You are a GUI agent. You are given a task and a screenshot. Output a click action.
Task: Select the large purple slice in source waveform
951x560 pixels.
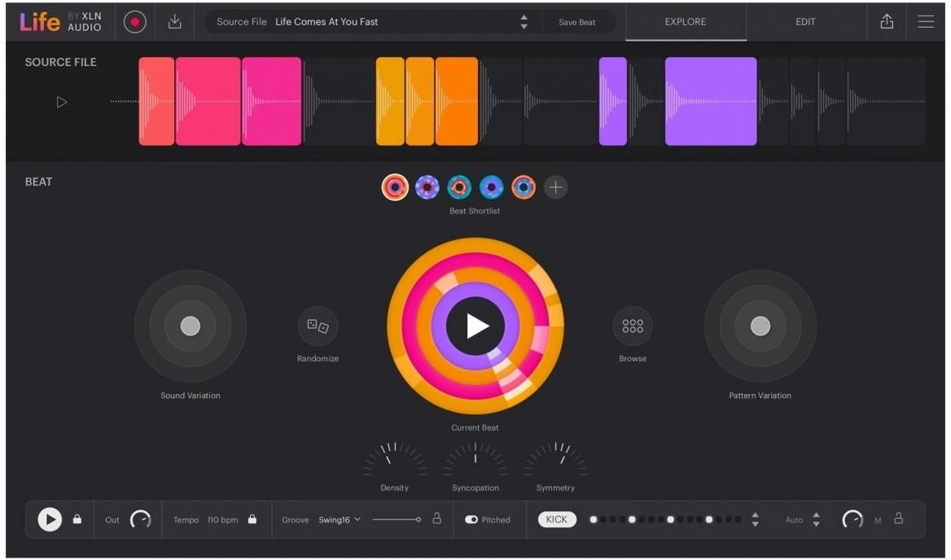[710, 102]
